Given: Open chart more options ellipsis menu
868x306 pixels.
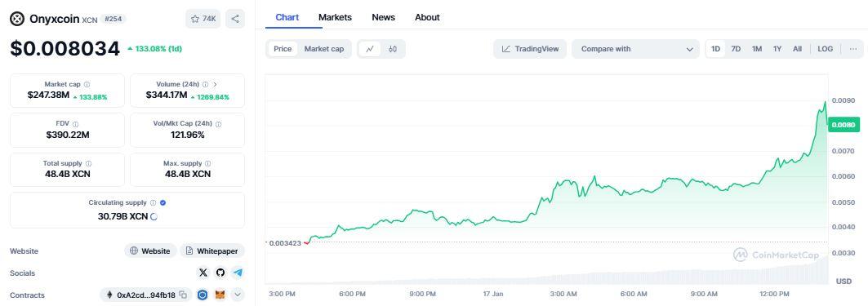Looking at the screenshot, I should (x=853, y=49).
